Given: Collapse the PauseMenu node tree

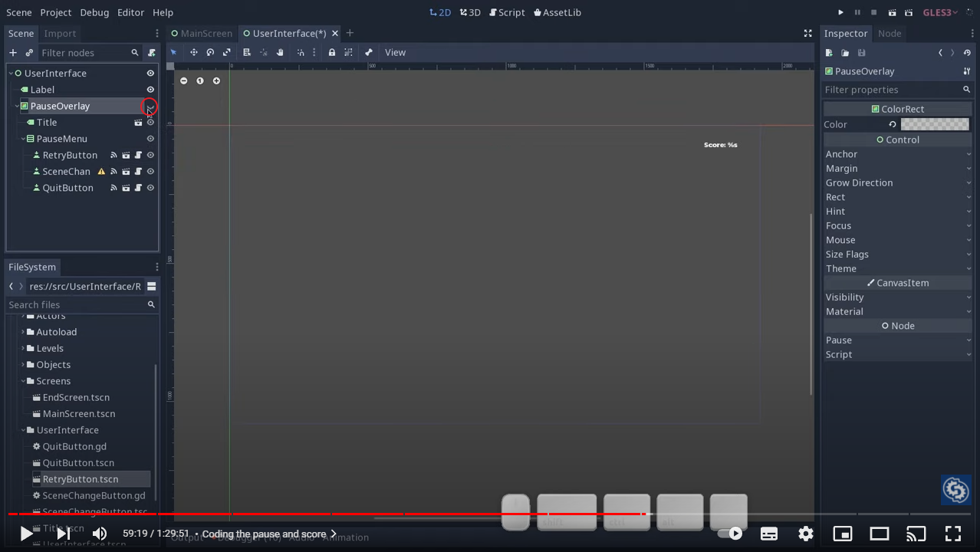Looking at the screenshot, I should 24,139.
